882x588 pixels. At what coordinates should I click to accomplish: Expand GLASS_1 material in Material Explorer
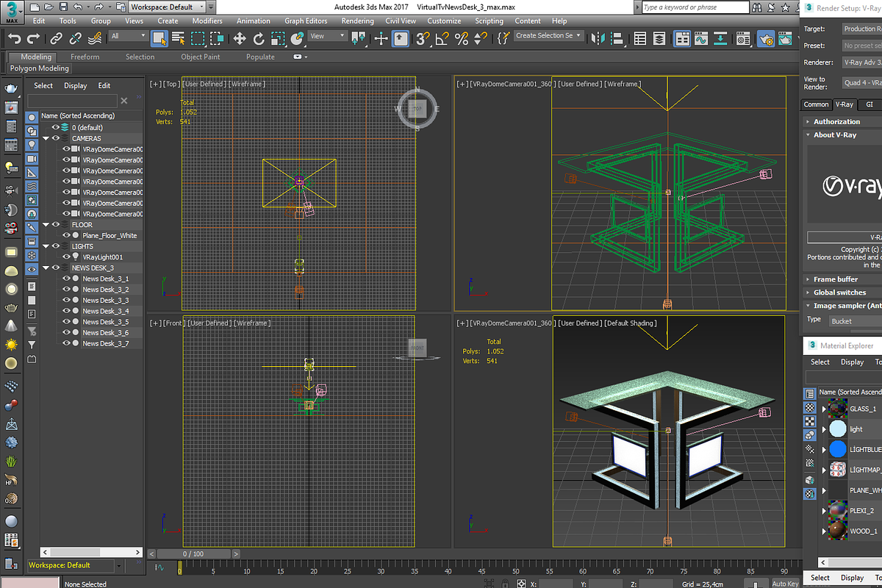824,409
